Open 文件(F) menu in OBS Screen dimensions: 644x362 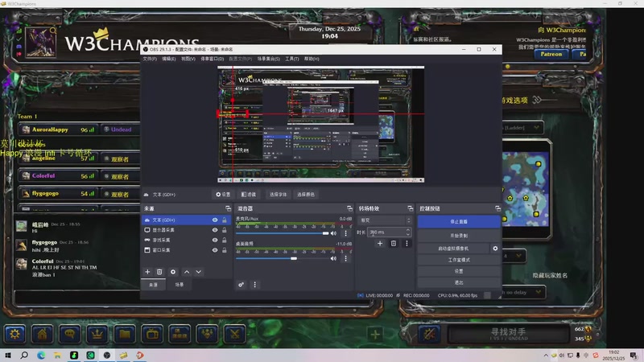click(150, 59)
